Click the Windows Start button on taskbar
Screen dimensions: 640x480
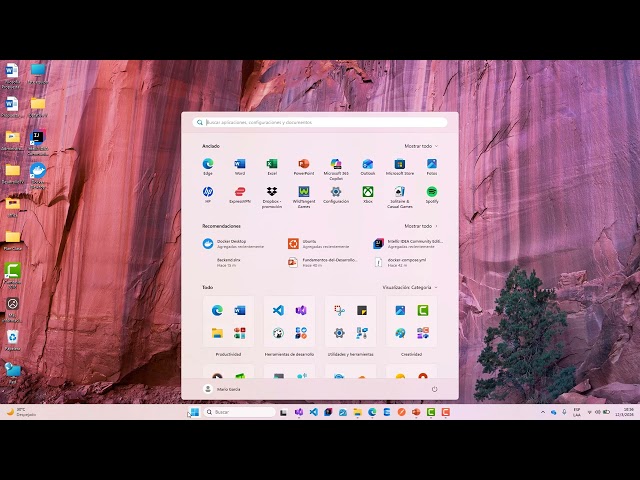[195, 412]
